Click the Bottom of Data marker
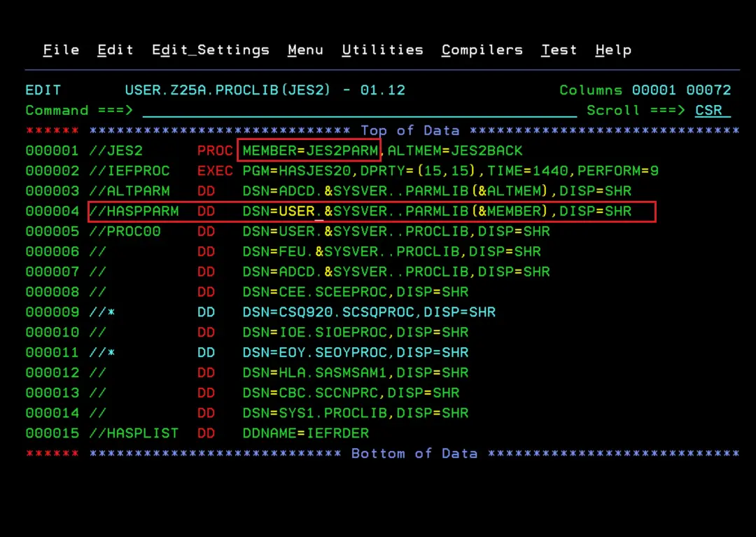 pyautogui.click(x=414, y=454)
